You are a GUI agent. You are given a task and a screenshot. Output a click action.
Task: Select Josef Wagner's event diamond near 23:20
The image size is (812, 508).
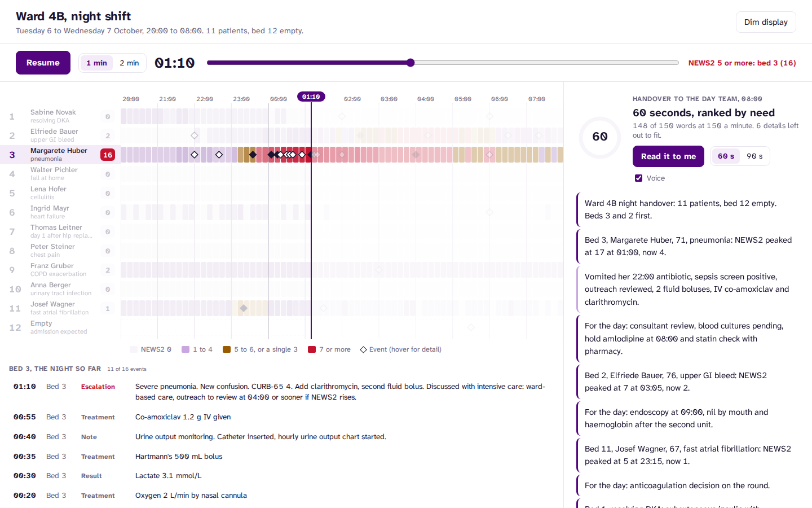click(x=244, y=308)
